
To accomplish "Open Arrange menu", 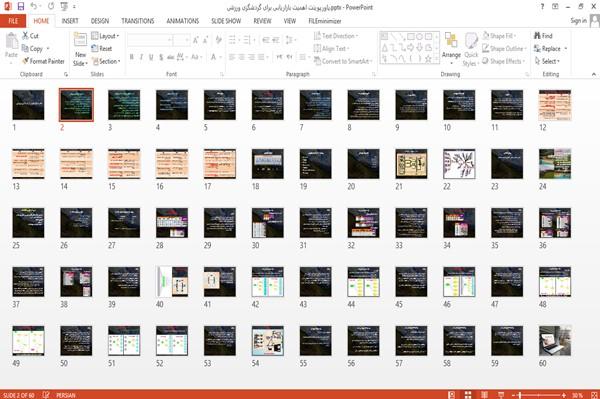I will point(451,49).
